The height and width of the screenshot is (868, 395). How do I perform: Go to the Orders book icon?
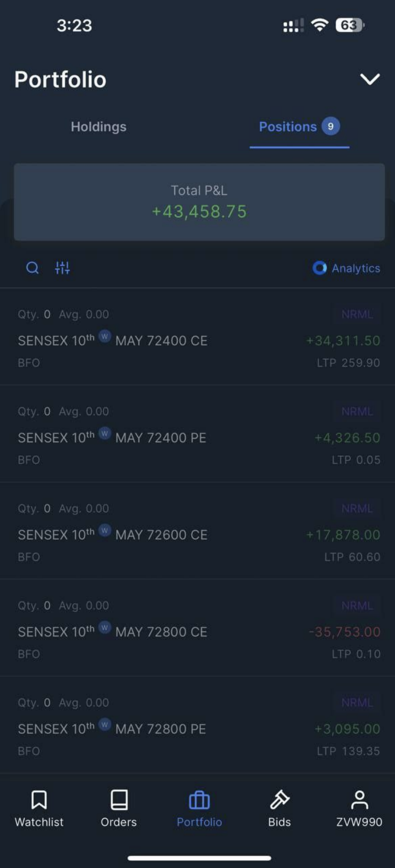click(119, 800)
